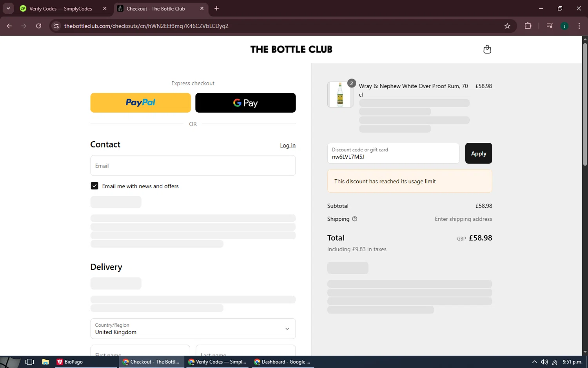
Task: Apply the discount code
Action: 479,153
